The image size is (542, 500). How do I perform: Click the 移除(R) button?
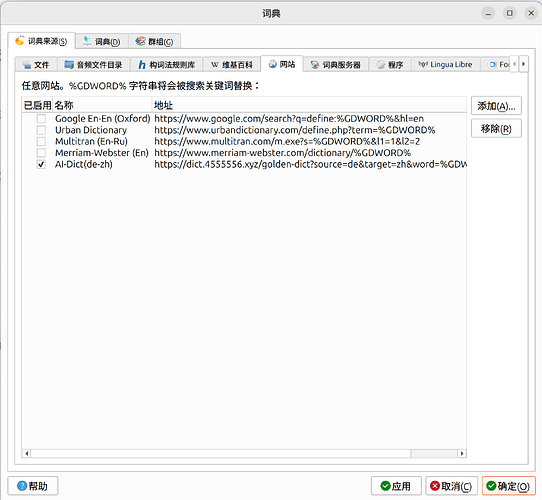point(496,129)
